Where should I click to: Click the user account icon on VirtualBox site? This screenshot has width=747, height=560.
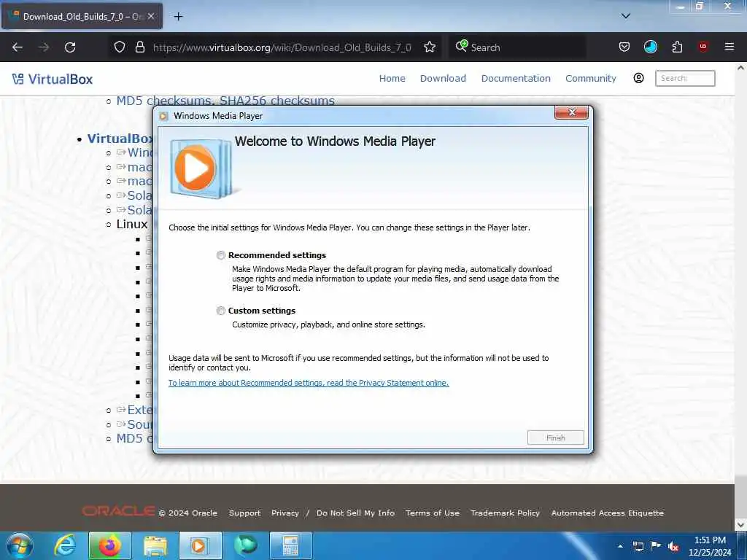[638, 78]
